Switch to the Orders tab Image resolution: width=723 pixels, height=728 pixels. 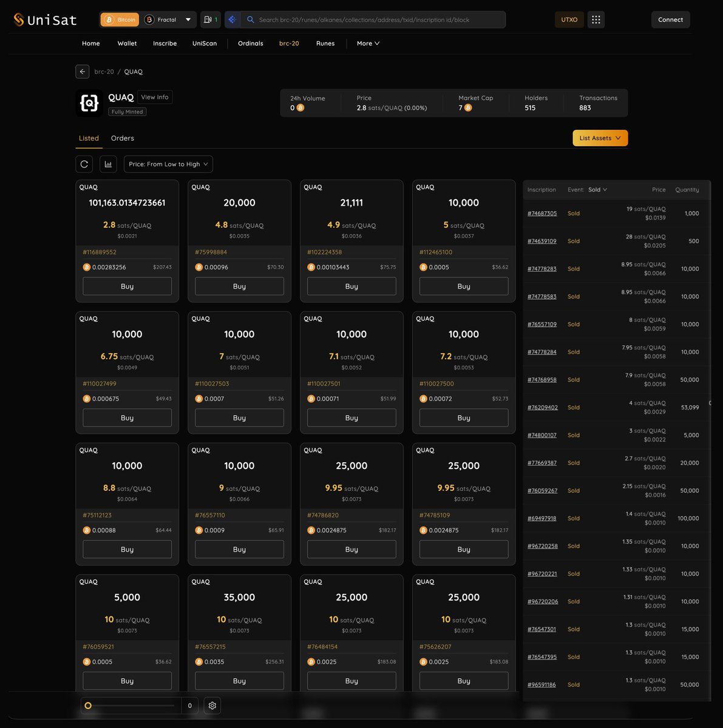tap(123, 138)
